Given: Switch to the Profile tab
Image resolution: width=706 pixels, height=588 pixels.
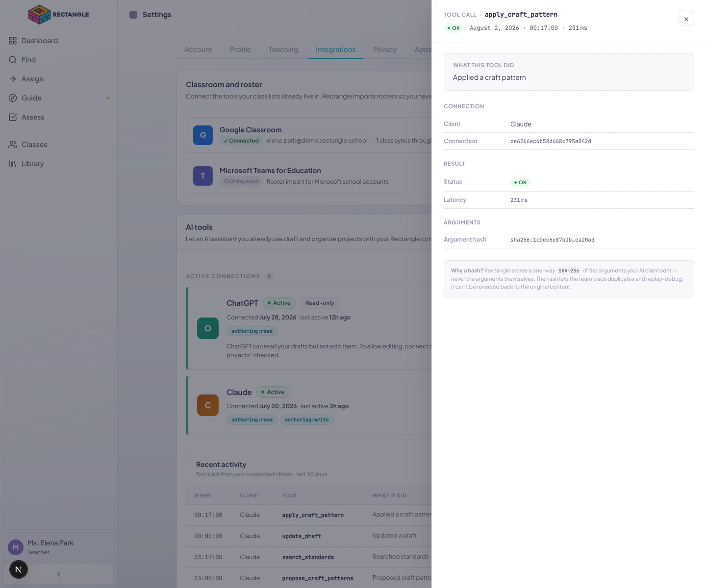Looking at the screenshot, I should coord(240,49).
